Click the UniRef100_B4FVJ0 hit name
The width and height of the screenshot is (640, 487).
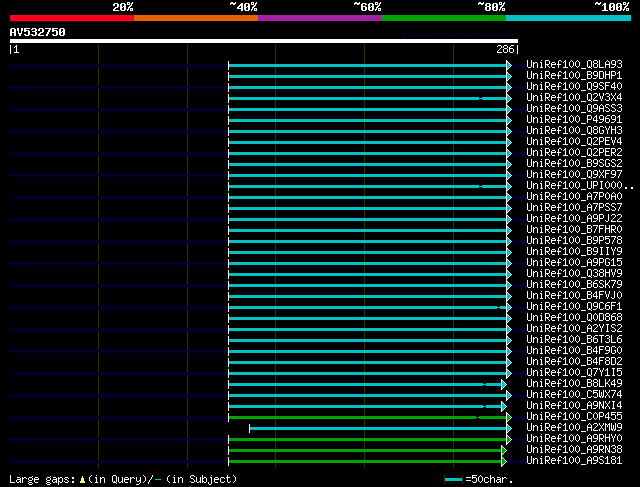tap(574, 296)
